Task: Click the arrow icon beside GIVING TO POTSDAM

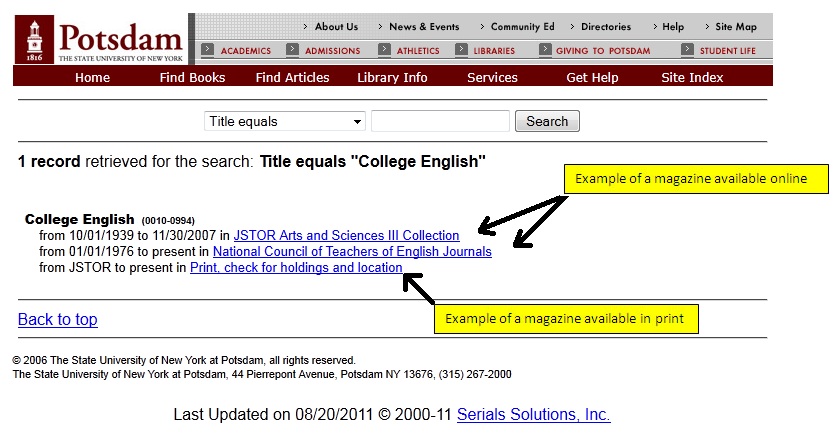Action: tap(545, 50)
